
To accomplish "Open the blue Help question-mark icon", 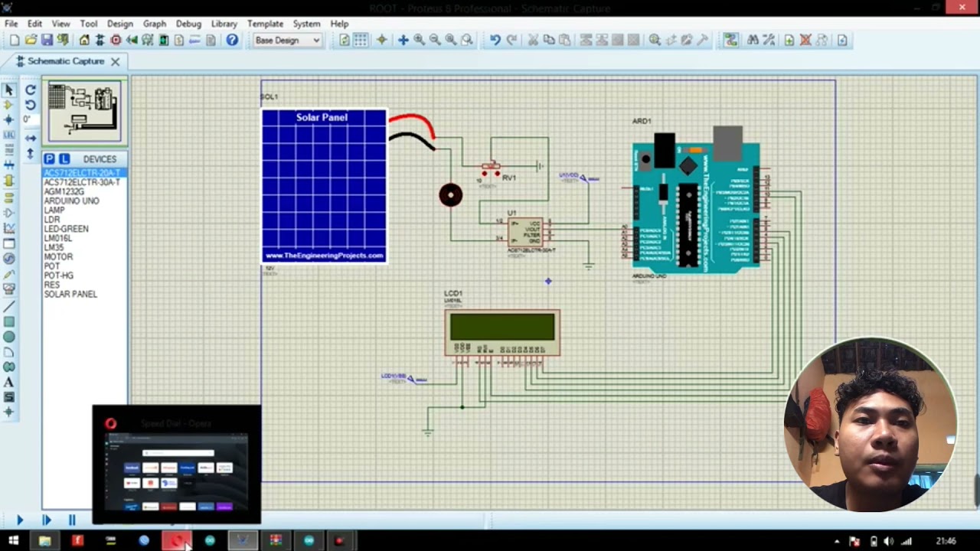I will [232, 40].
